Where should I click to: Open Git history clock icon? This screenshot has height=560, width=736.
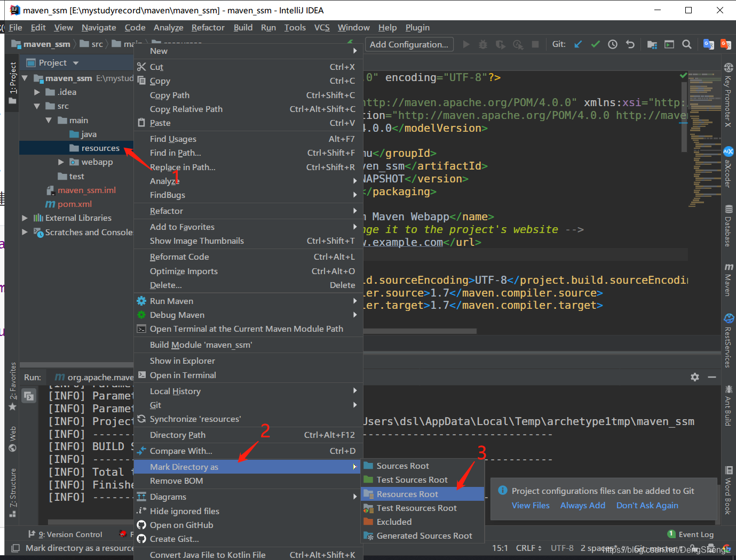pyautogui.click(x=613, y=44)
